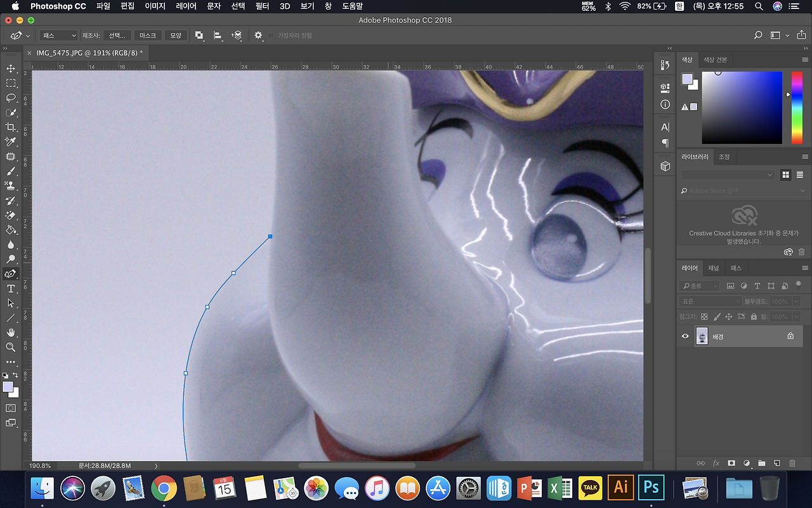Screen dimensions: 812x508
Task: Open the Color panel options menu
Action: 805,60
